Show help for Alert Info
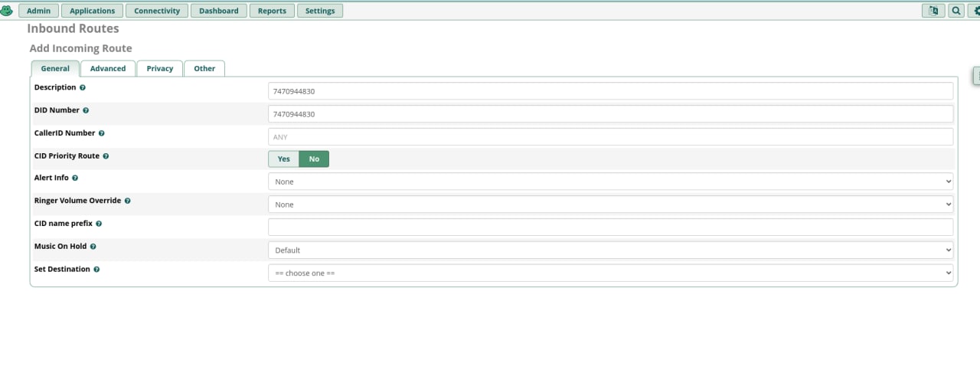Image resolution: width=980 pixels, height=373 pixels. 75,178
